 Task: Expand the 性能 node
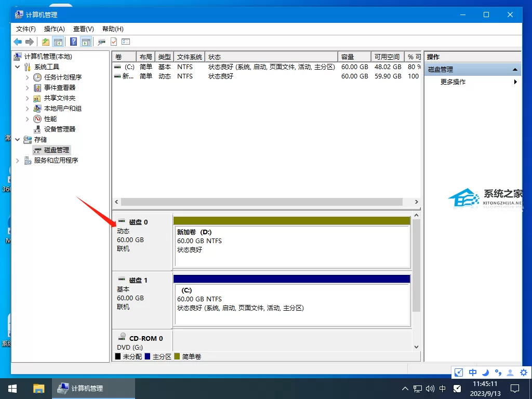[27, 119]
